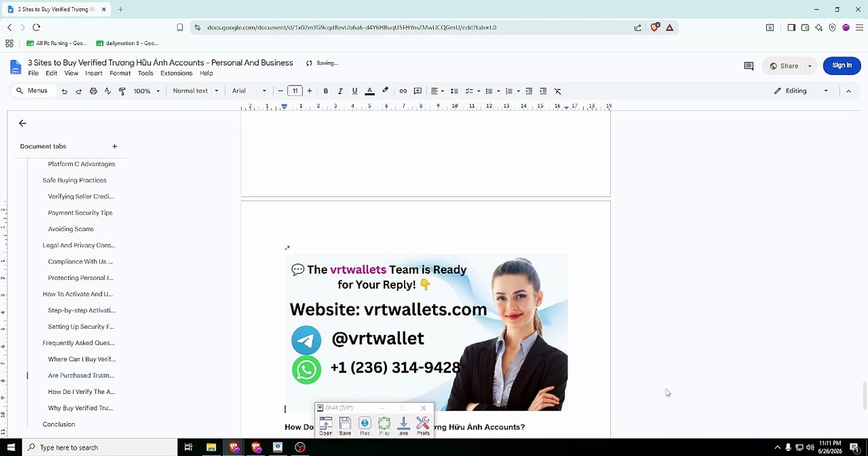Click the spelling and grammar check icon

pyautogui.click(x=108, y=91)
